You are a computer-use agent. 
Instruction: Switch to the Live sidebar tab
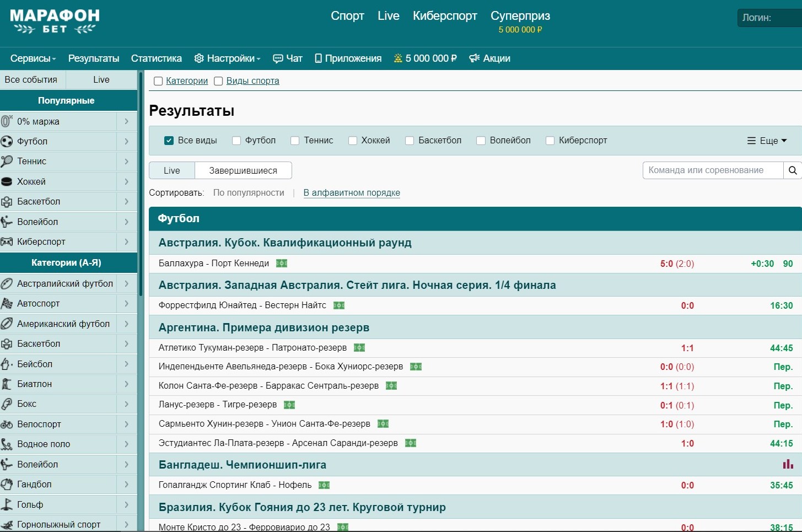(101, 79)
